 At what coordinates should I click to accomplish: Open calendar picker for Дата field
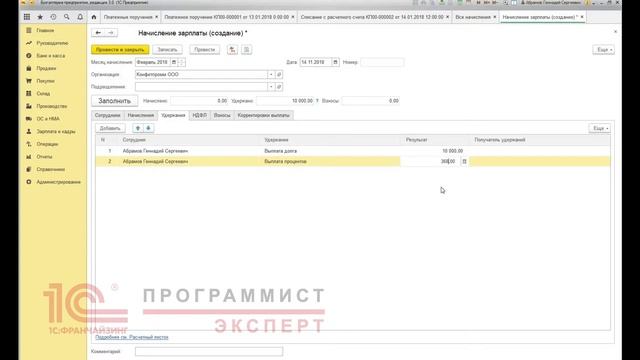(x=335, y=62)
